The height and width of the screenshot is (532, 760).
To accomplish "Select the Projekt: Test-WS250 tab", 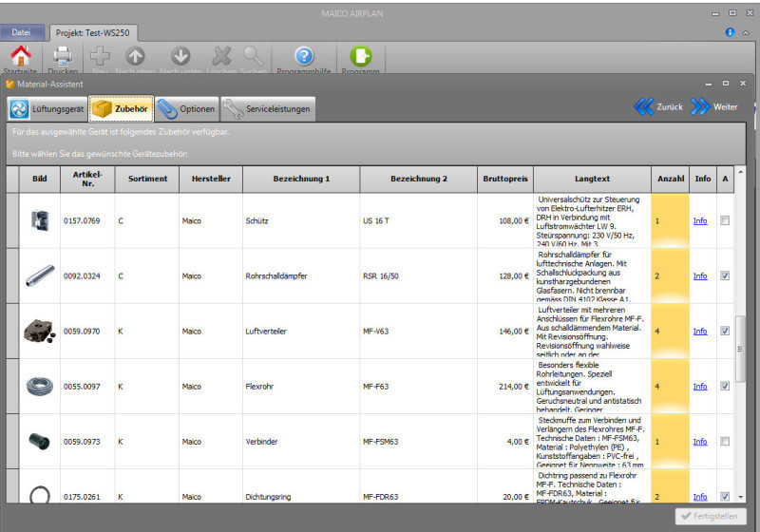I will 93,33.
